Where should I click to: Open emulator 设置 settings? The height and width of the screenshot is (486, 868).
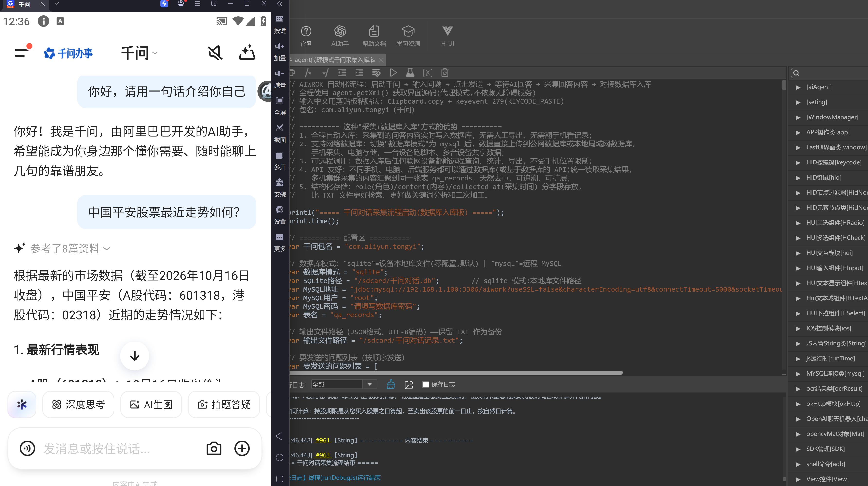280,215
